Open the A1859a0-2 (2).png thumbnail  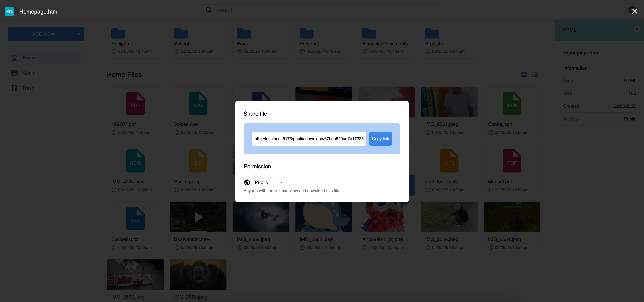coord(386,217)
